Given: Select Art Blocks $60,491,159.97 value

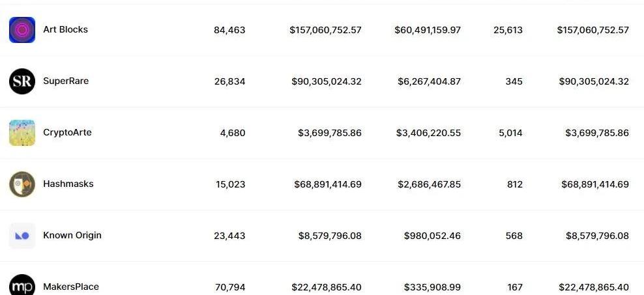Looking at the screenshot, I should coord(428,30).
